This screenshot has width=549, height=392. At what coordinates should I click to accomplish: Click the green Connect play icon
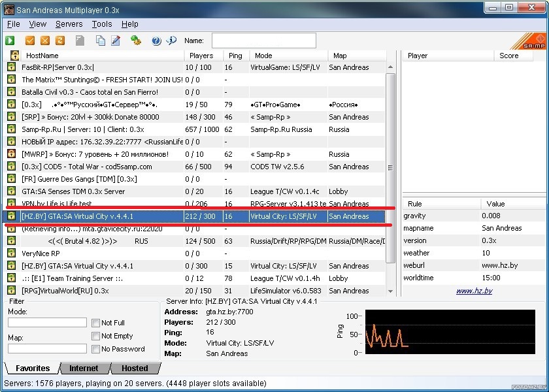pos(10,41)
